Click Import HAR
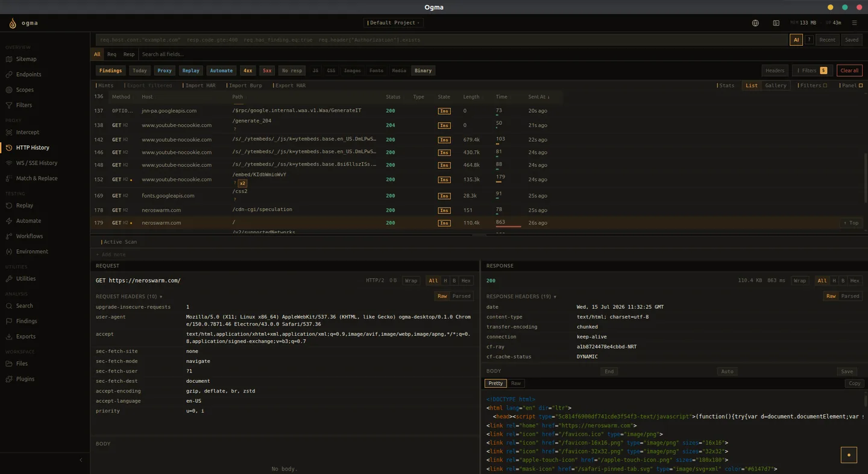This screenshot has width=868, height=474. 199,86
